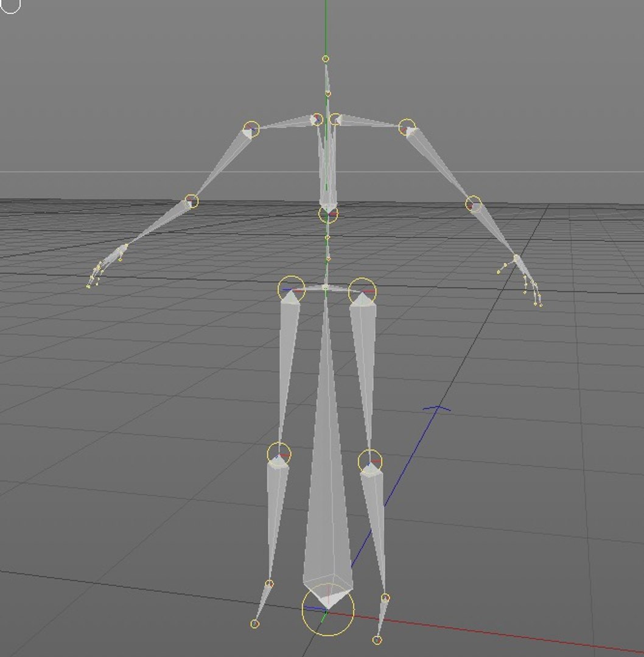Select the topmost head joint circle
Image resolution: width=644 pixels, height=657 pixels.
326,59
